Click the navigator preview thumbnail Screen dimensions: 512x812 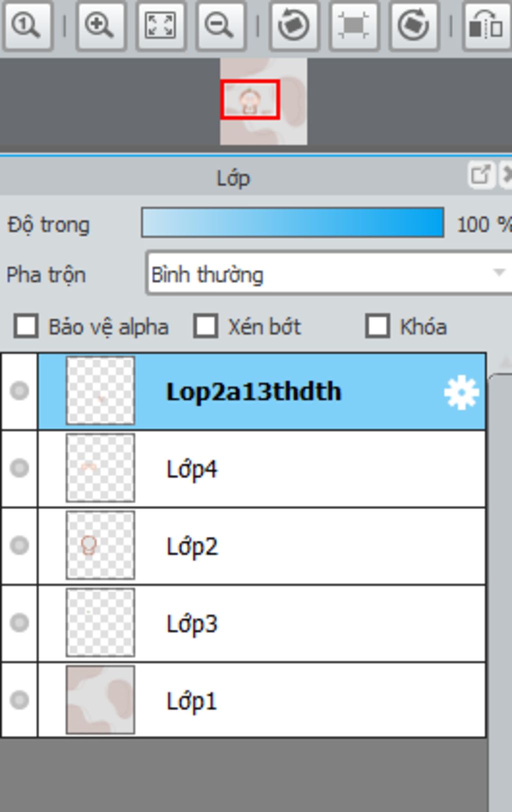[263, 102]
